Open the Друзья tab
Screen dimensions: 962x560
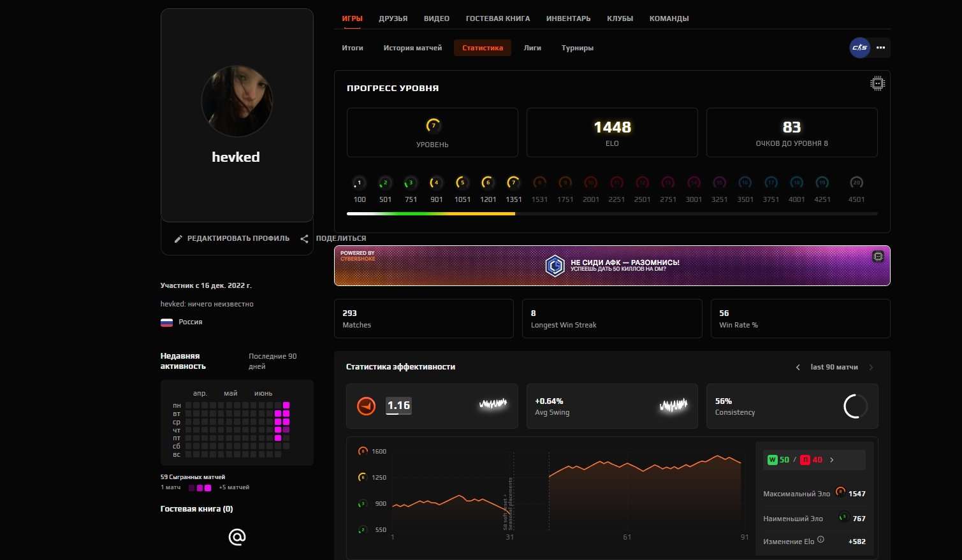393,18
